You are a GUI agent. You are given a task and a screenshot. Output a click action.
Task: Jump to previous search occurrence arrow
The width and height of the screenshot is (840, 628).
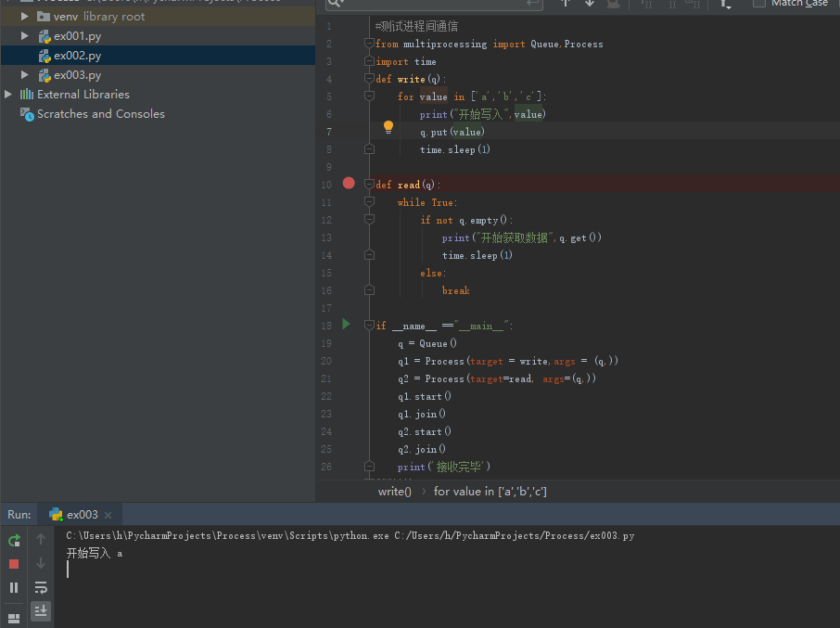tap(566, 3)
